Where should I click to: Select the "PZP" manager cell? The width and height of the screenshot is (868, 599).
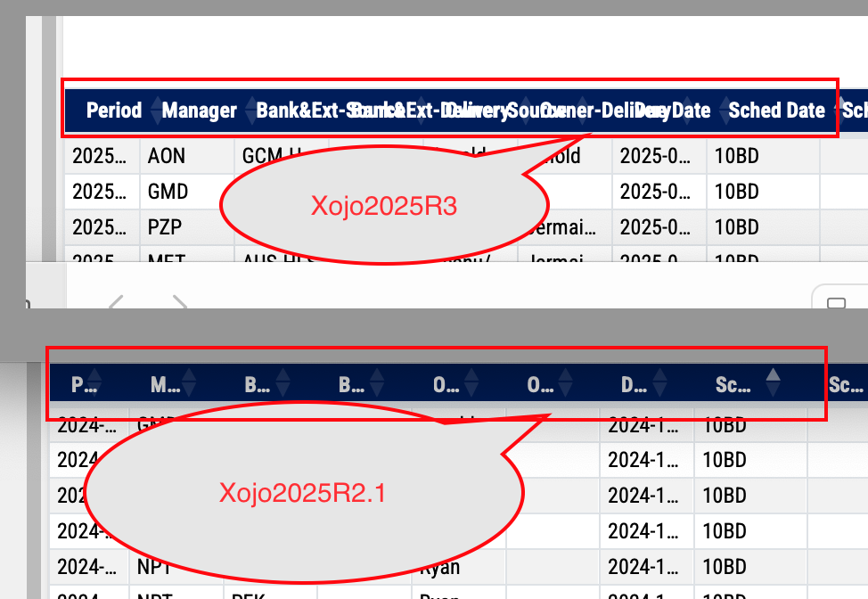tap(166, 227)
